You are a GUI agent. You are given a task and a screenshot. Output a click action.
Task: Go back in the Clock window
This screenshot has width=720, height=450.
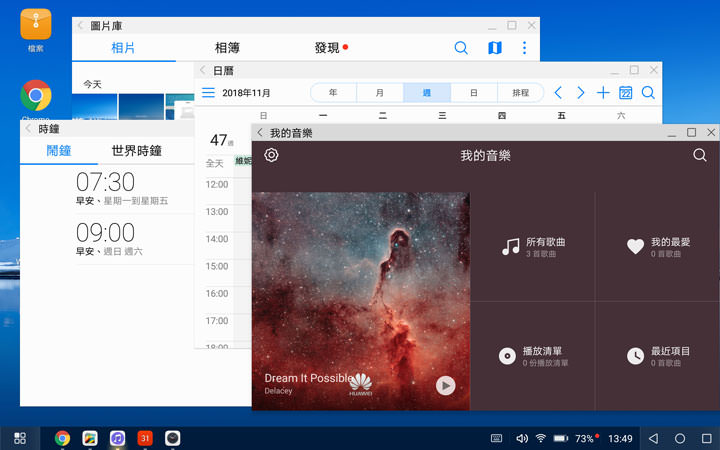(28, 129)
